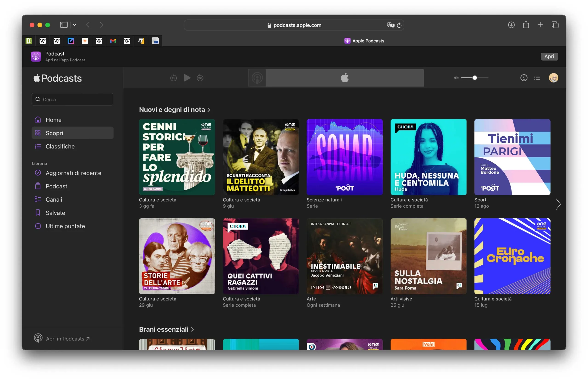Screen dimensions: 588x379
Task: Open Inestimabile podcast artwork
Action: point(345,256)
